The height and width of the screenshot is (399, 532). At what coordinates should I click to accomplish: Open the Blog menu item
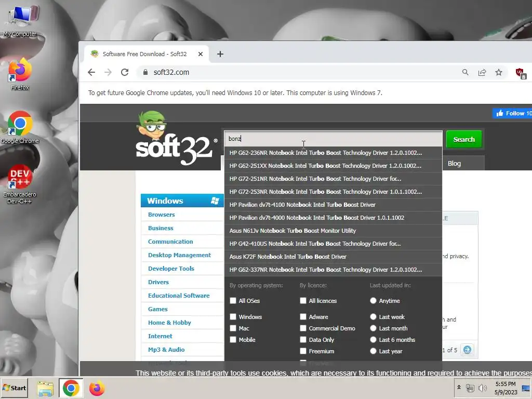pyautogui.click(x=454, y=164)
